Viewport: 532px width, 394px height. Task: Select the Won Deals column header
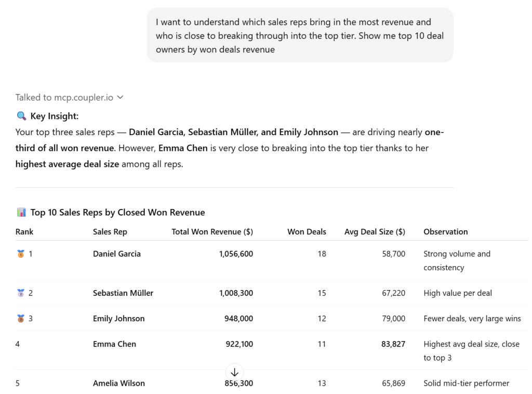pyautogui.click(x=307, y=232)
